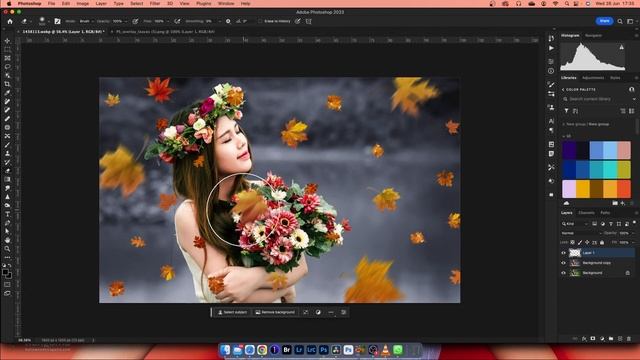Hide Background copy layer eye
The width and height of the screenshot is (640, 360).
click(x=564, y=263)
